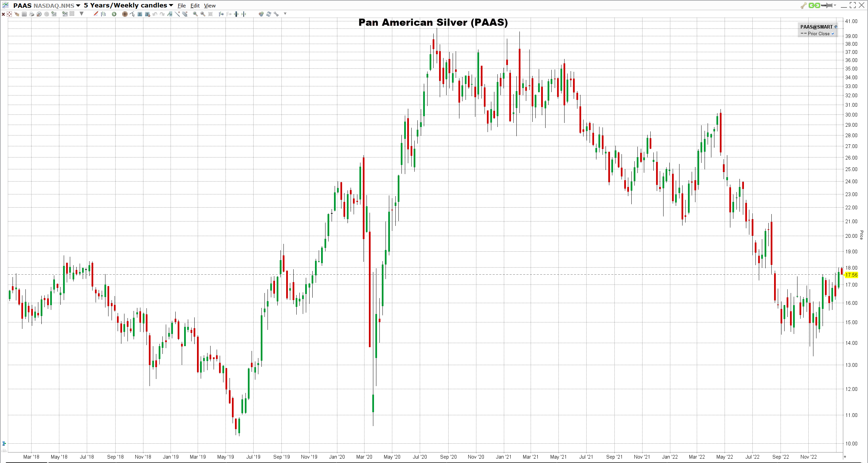Click the vertical Price axis title
The image size is (868, 463).
tap(862, 235)
